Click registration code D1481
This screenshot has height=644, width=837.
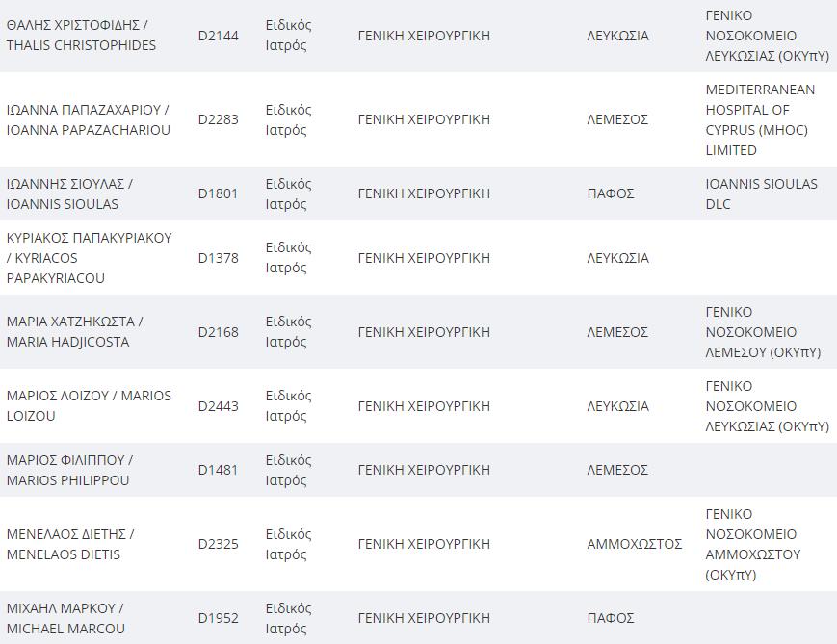pos(219,470)
